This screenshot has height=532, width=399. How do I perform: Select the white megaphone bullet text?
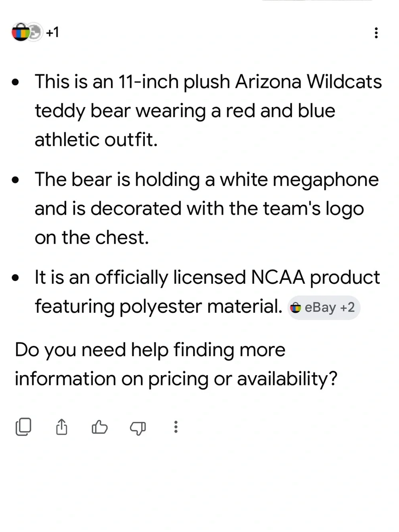pyautogui.click(x=207, y=208)
